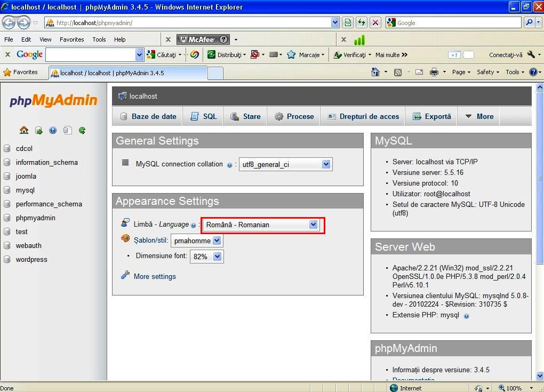
Task: Click the localhost server breadcrumb link
Action: [143, 96]
